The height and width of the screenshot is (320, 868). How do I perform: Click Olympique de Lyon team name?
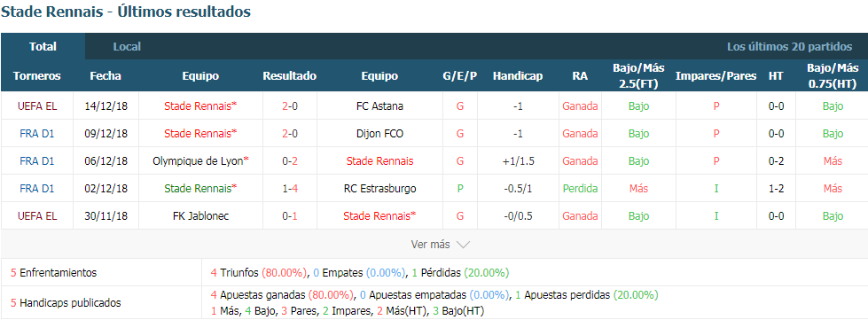(x=198, y=161)
